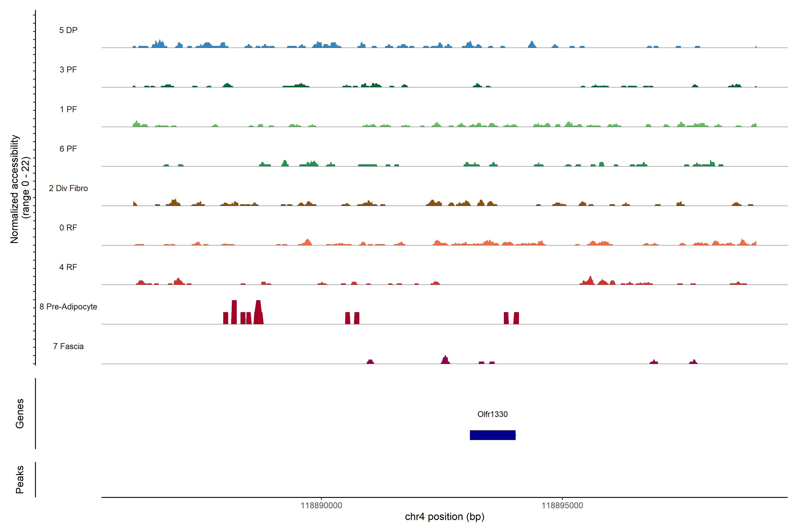Click the Olfr1330 gene label
798x532 pixels.
(x=492, y=414)
